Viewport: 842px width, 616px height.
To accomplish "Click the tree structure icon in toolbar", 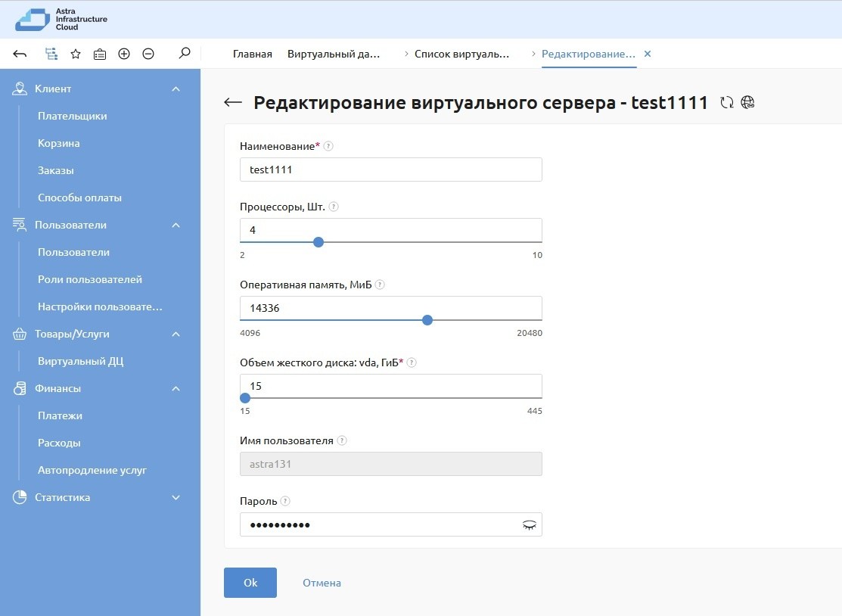I will click(x=51, y=54).
